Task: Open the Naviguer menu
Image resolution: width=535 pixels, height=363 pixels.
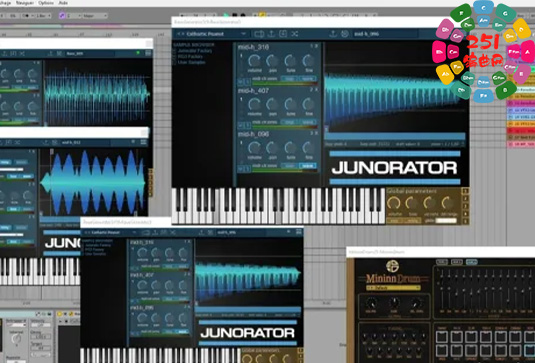Action: pyautogui.click(x=25, y=3)
